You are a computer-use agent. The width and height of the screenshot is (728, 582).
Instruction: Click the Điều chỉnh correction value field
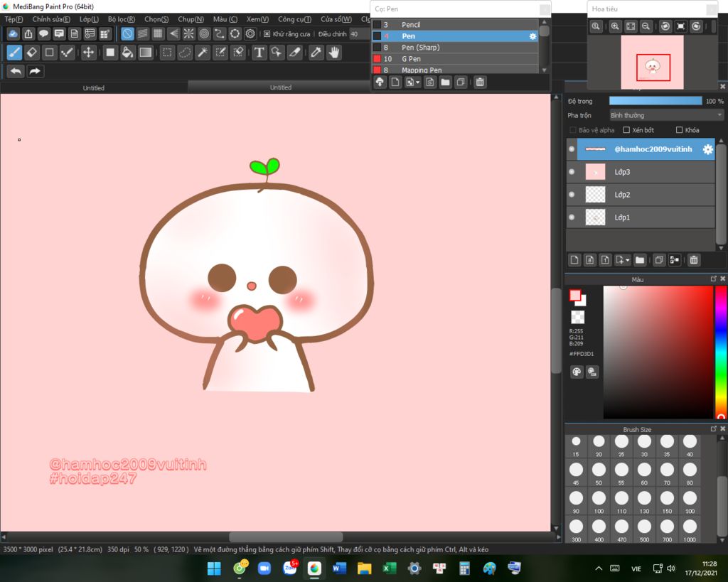click(359, 34)
